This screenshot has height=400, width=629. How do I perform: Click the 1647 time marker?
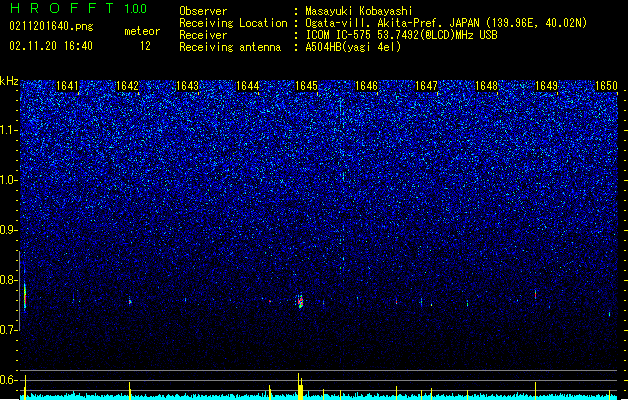click(x=426, y=86)
